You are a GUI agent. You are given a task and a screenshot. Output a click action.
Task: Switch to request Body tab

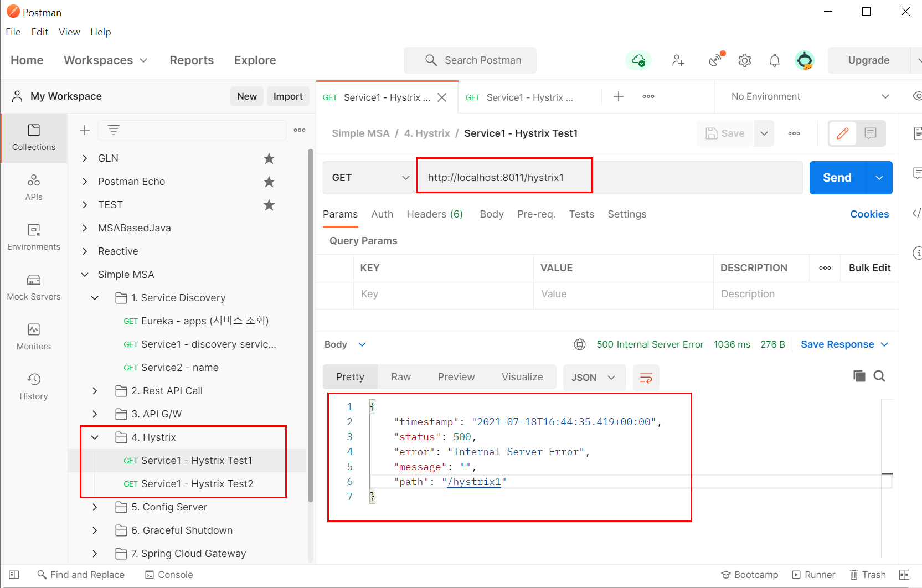pos(492,214)
